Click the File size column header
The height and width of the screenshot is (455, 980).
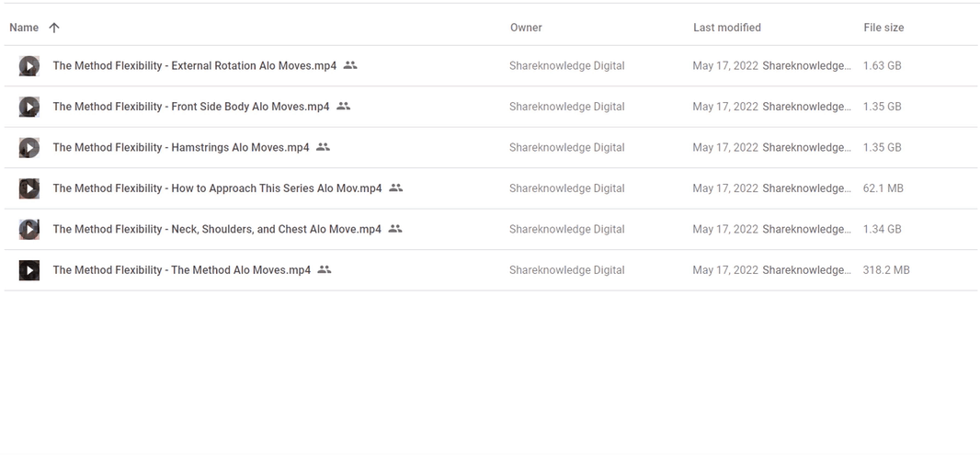point(883,28)
